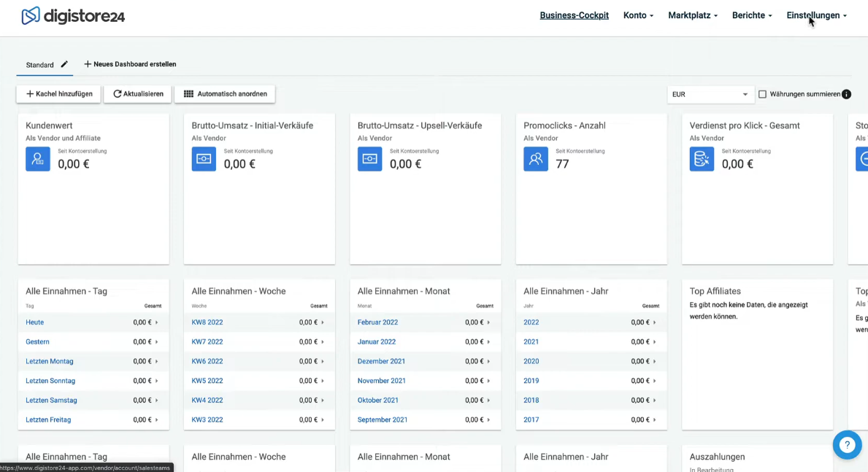Screen dimensions: 868x472
Task: Expand the Einstellungen menu
Action: 816,15
